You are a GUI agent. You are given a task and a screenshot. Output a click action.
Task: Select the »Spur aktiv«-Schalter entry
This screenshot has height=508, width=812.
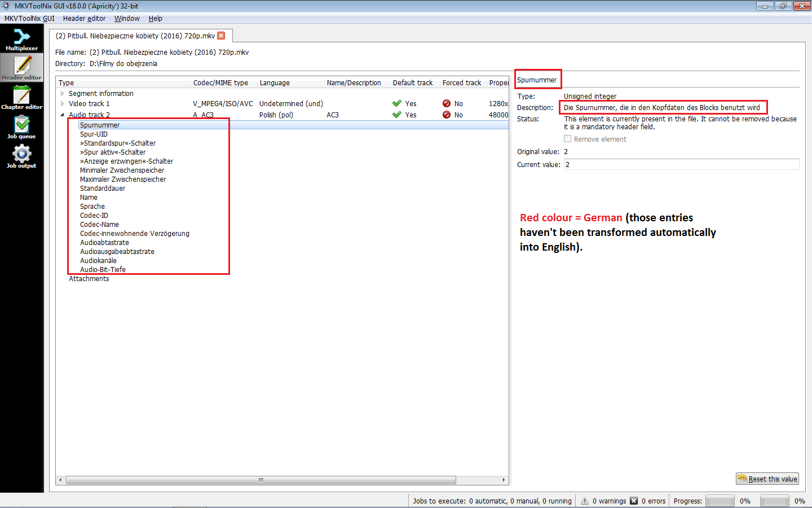point(113,152)
